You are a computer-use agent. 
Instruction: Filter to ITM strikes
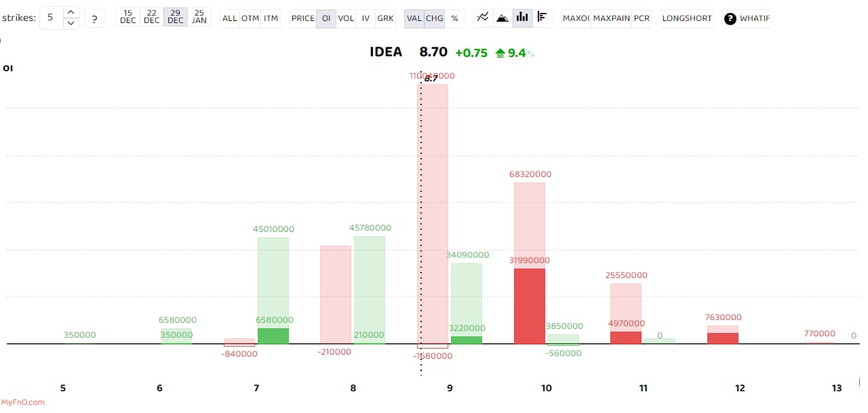point(271,18)
